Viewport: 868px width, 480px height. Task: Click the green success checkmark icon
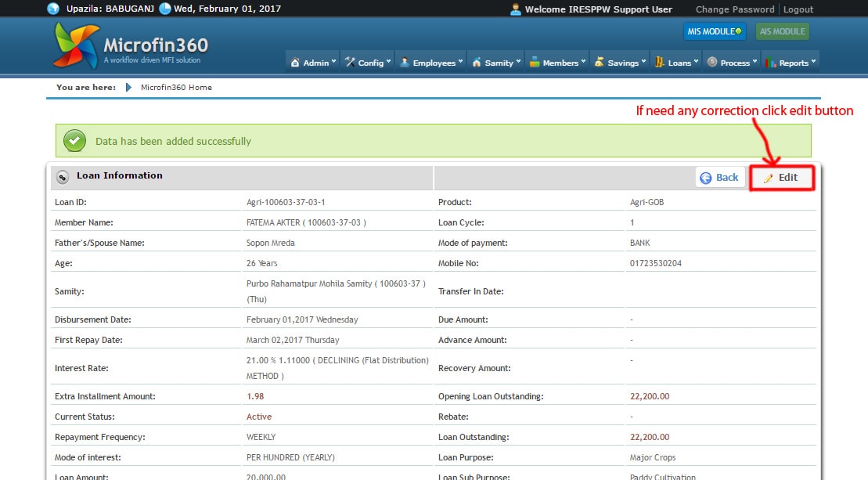pyautogui.click(x=74, y=141)
